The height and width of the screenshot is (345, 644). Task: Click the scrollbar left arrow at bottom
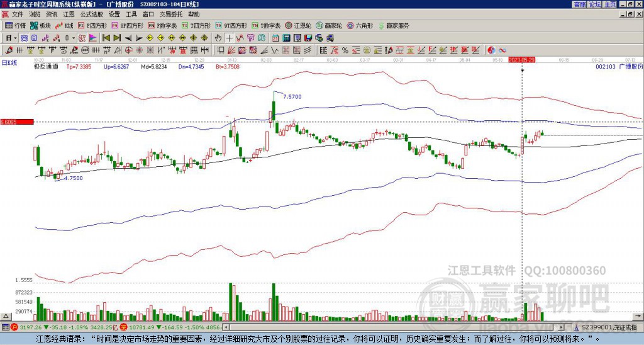point(226,327)
